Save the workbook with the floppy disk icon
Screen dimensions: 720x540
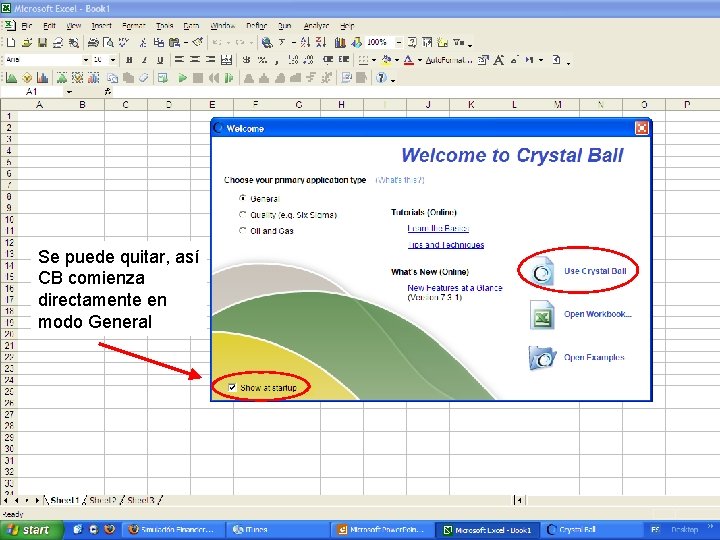pyautogui.click(x=42, y=43)
